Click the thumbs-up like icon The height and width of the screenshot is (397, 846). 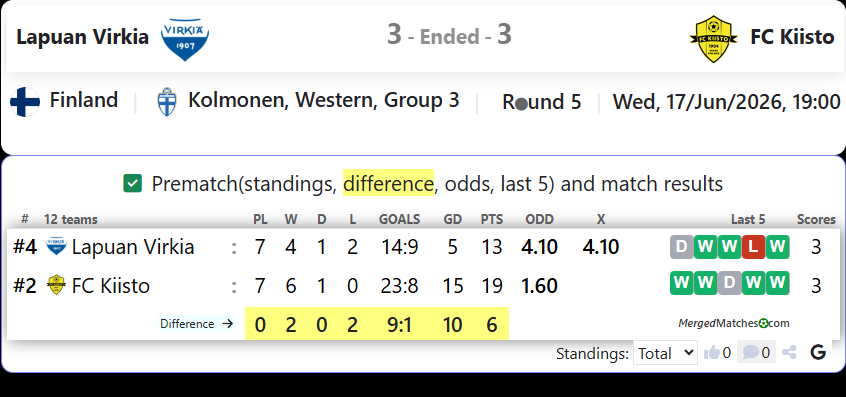[712, 353]
